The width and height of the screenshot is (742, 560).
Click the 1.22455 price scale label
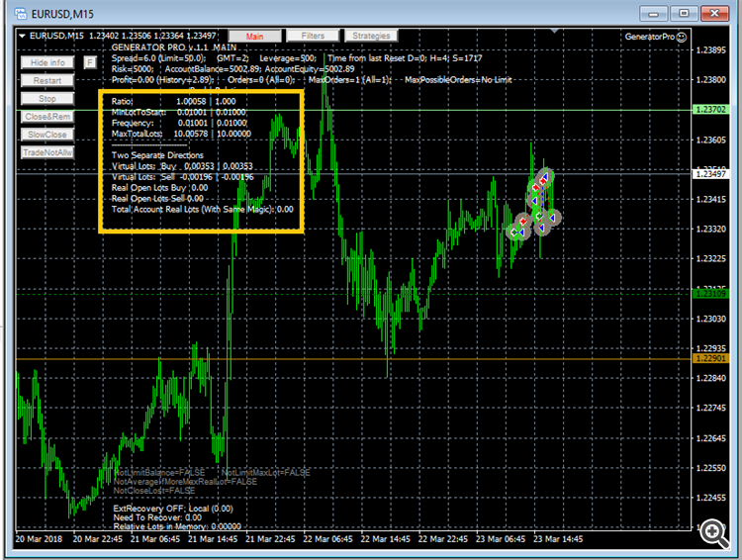pyautogui.click(x=710, y=498)
